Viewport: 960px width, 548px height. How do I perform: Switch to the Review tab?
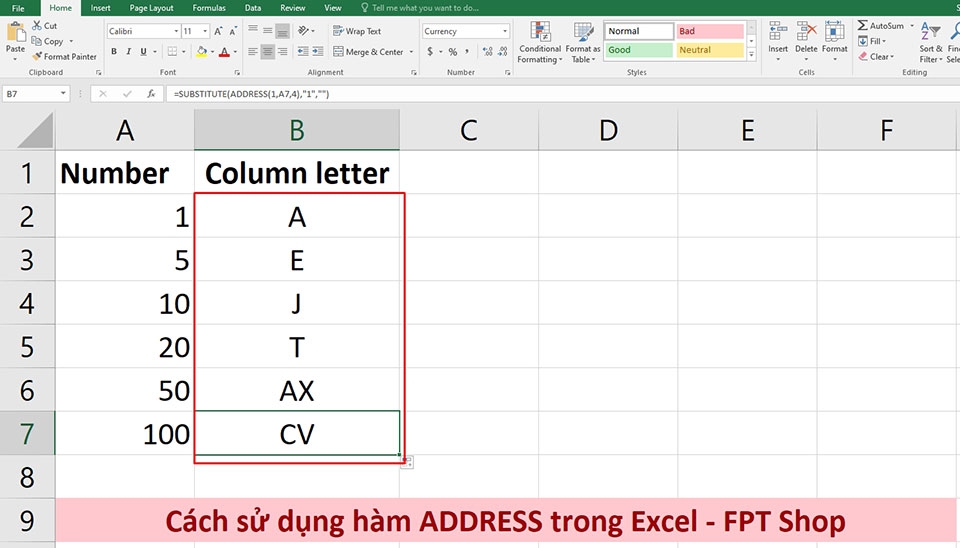click(x=293, y=8)
